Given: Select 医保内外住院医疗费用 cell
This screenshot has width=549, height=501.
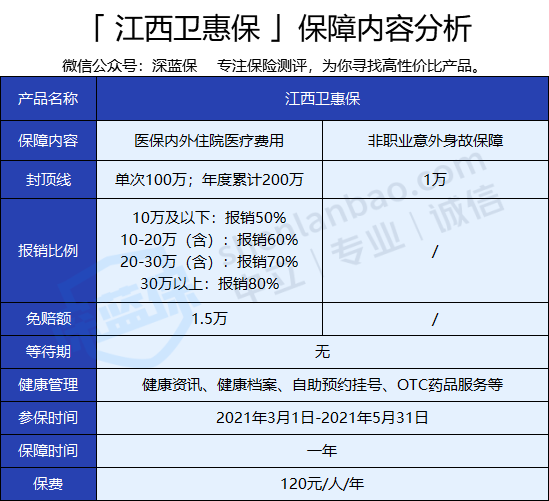Looking at the screenshot, I should tap(209, 141).
